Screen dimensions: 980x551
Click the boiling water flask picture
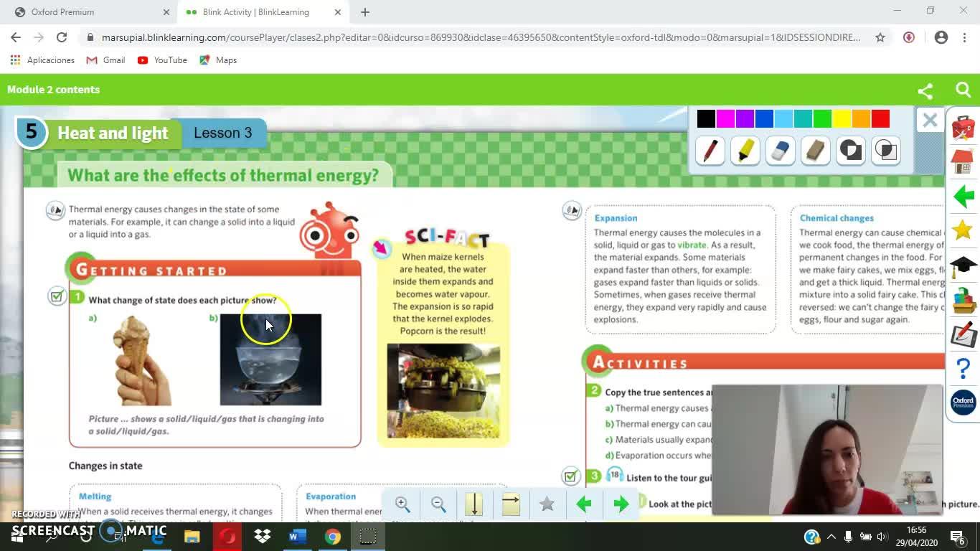pos(270,359)
